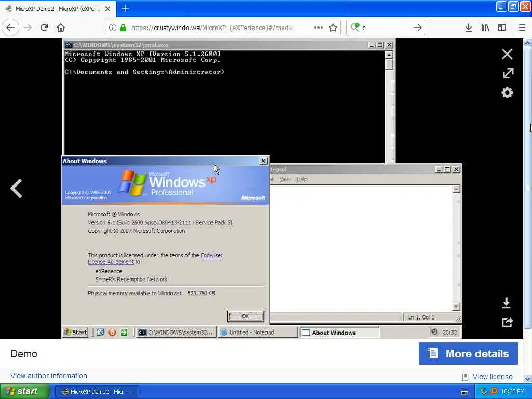Click OK in About Windows dialog
This screenshot has height=399, width=532.
pos(245,316)
